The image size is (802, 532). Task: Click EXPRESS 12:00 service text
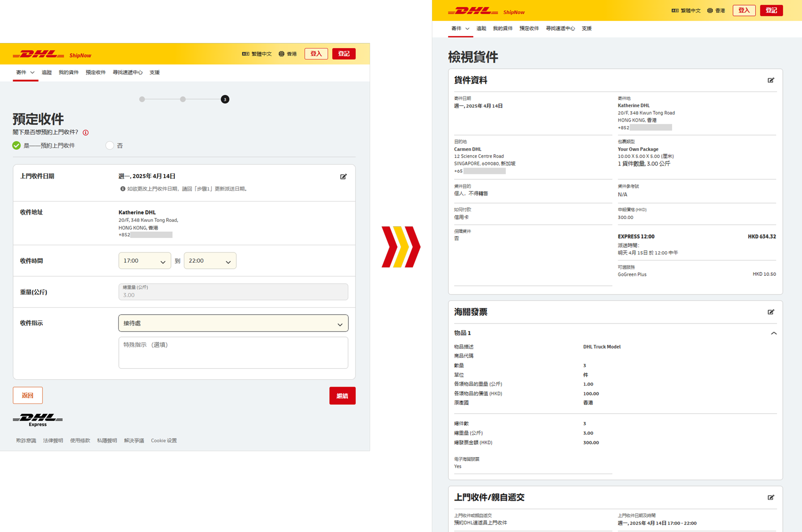coord(636,237)
